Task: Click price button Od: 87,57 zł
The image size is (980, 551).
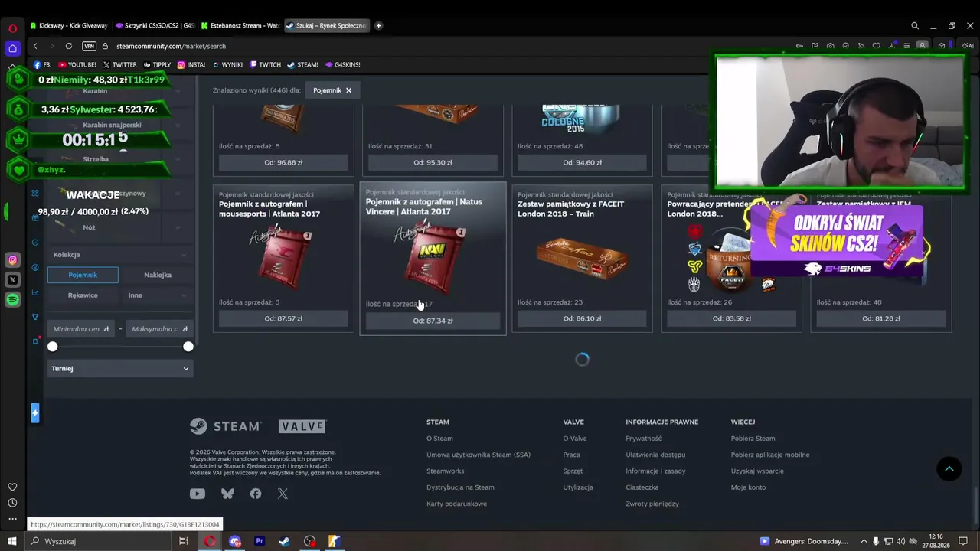Action: click(283, 318)
